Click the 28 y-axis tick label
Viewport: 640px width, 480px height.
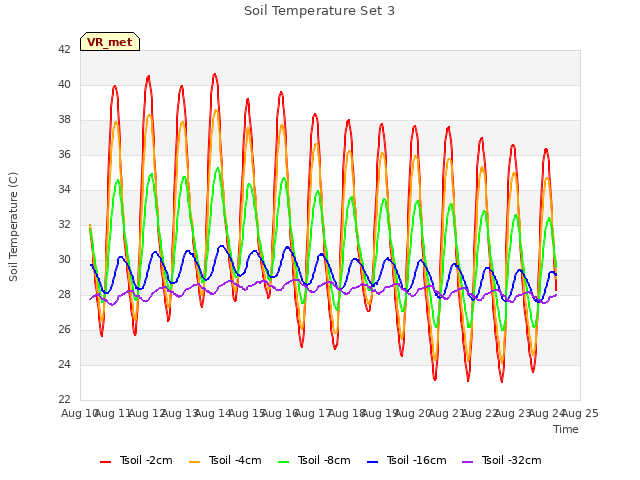64,294
